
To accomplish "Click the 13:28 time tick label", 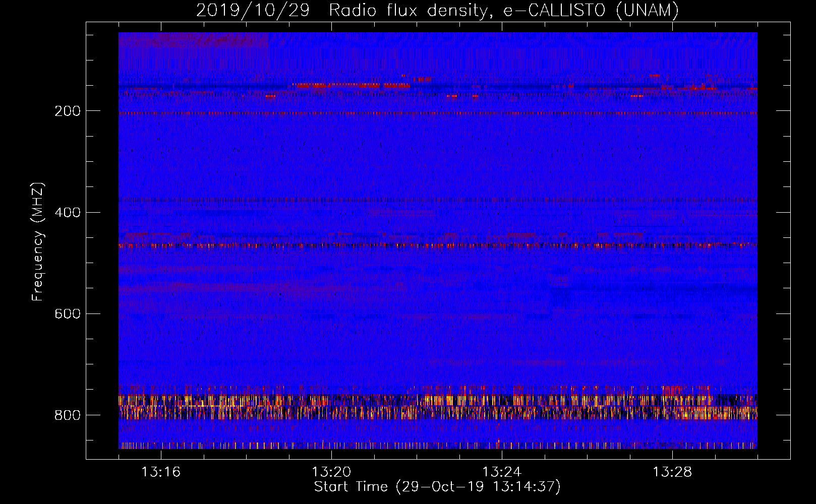I will [672, 472].
